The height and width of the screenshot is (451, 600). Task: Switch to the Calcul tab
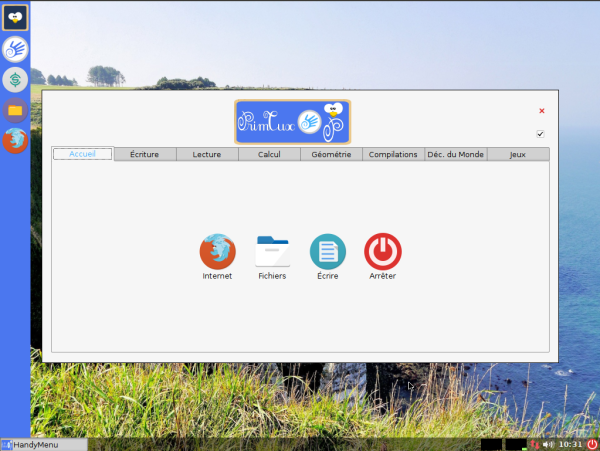(x=269, y=155)
